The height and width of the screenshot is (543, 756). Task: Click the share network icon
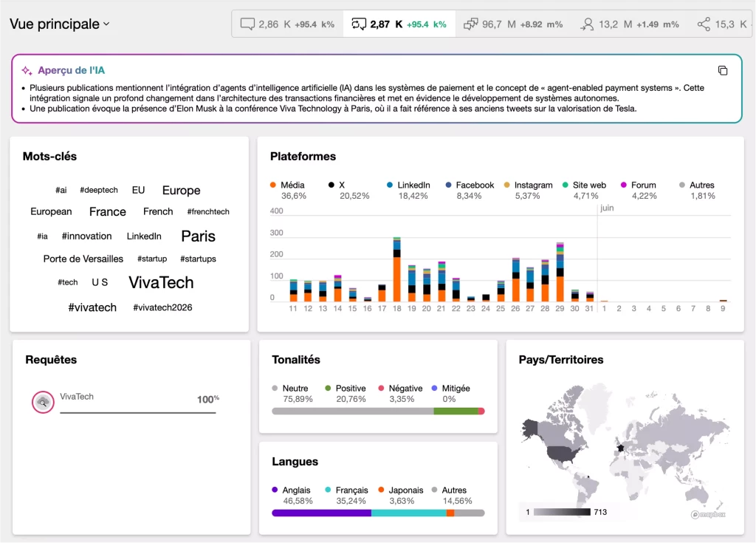[x=704, y=24]
